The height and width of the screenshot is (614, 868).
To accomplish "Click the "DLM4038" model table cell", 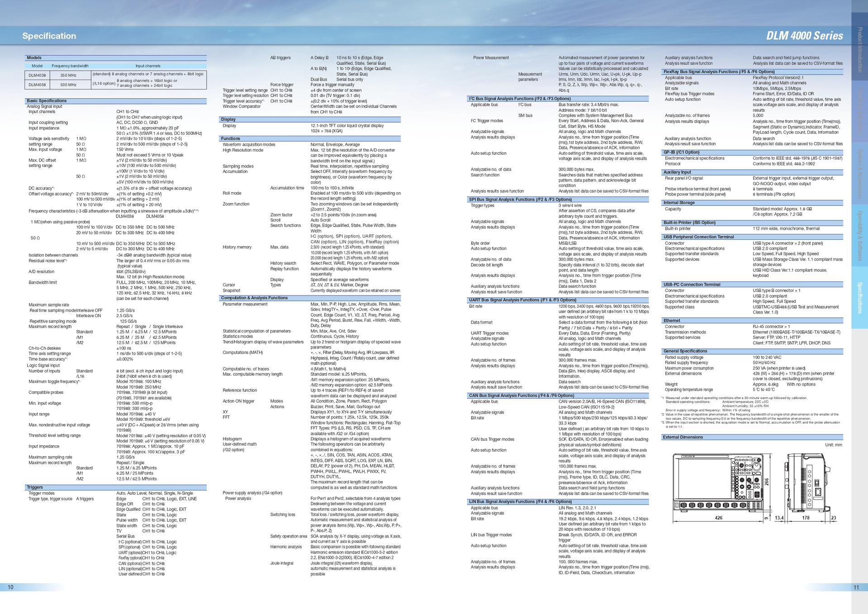I will (x=37, y=75).
